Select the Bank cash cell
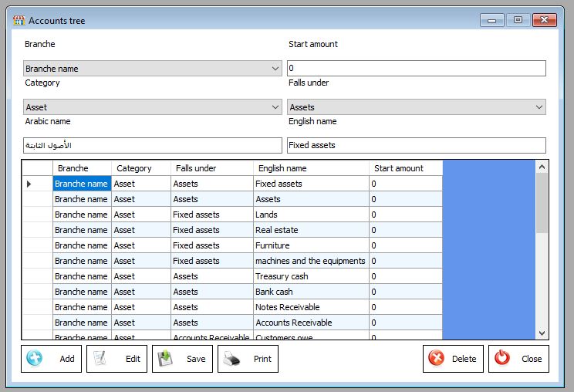574x392 pixels. (x=311, y=292)
